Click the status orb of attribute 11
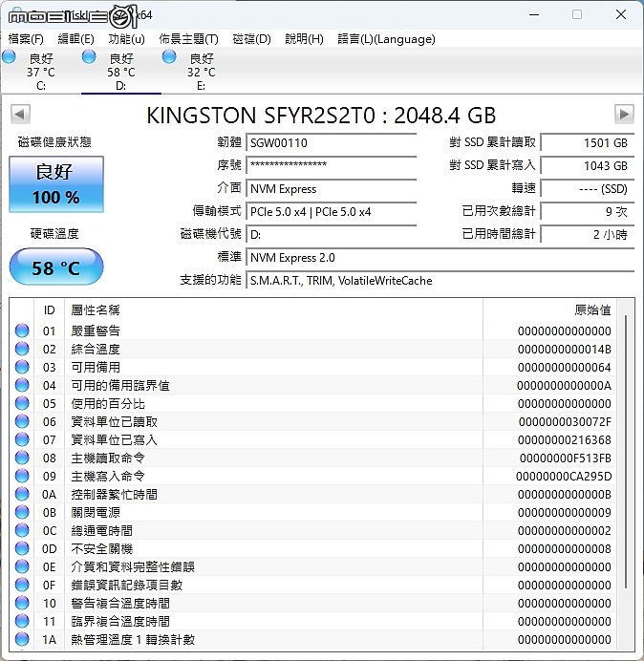This screenshot has height=661, width=644. (22, 621)
